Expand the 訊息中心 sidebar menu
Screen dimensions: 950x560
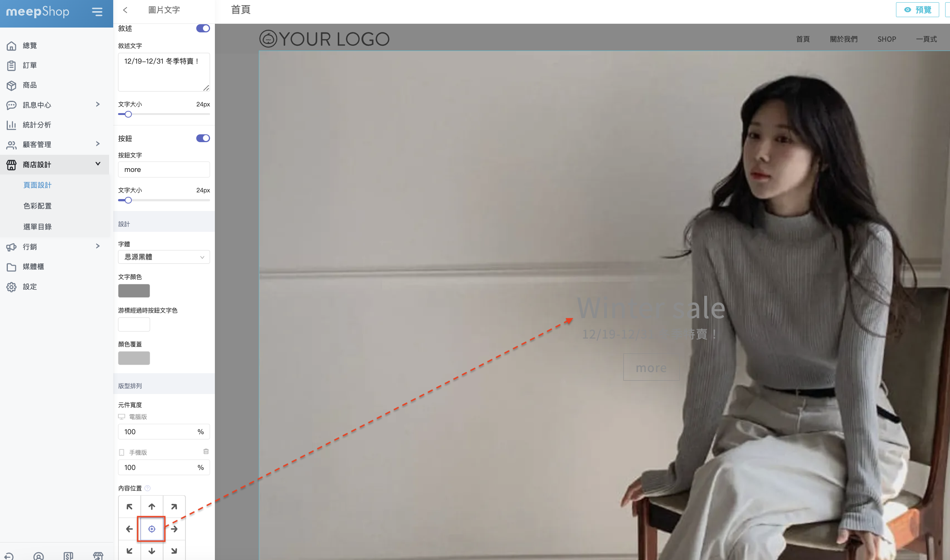pyautogui.click(x=98, y=105)
